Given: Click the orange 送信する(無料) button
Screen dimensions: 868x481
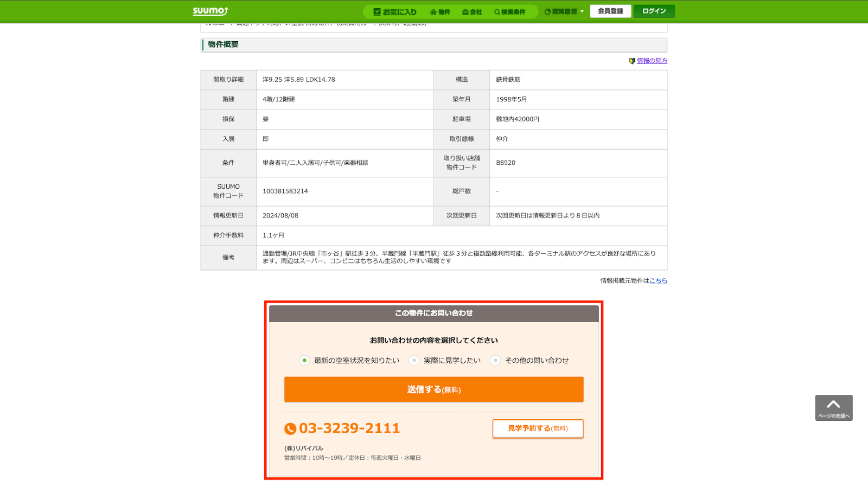Looking at the screenshot, I should coord(434,389).
